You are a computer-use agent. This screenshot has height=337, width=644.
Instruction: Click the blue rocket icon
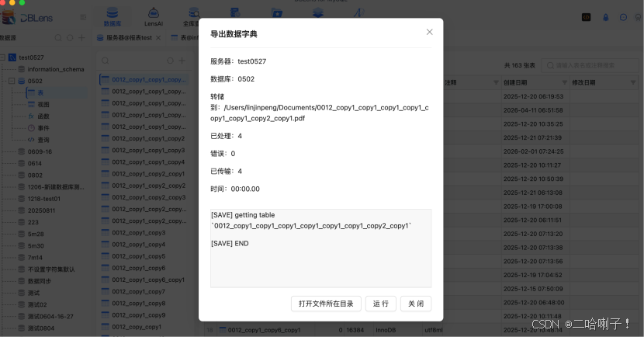[x=605, y=17]
